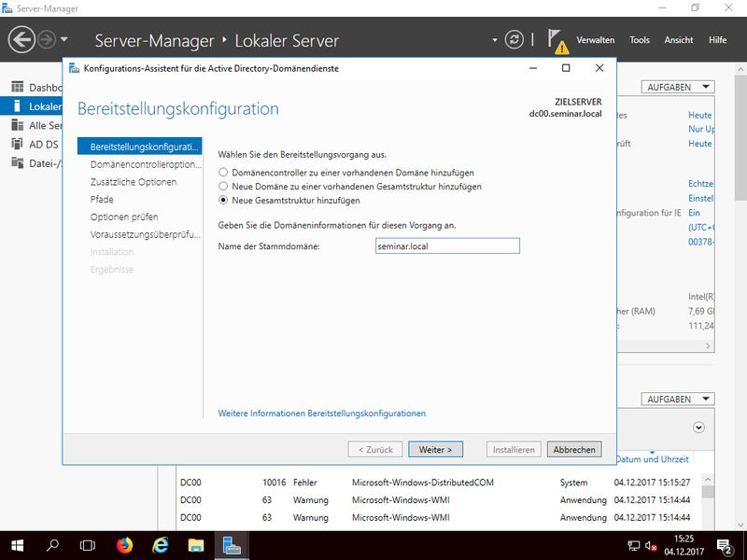747x560 pixels.
Task: Open Firefox from the taskbar
Action: [x=125, y=544]
